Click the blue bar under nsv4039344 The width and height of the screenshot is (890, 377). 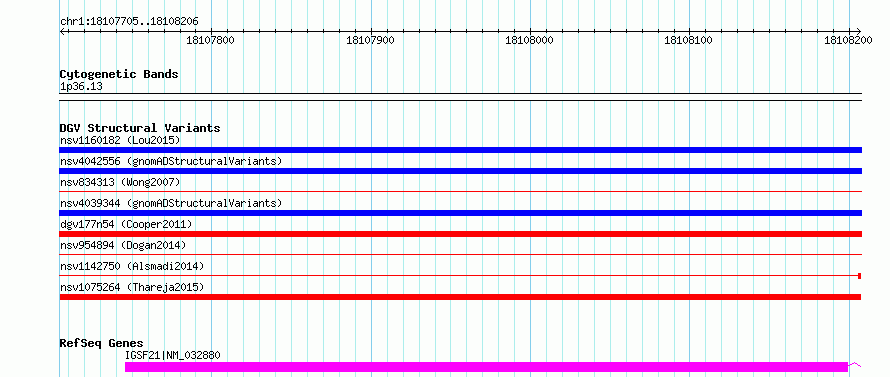click(x=461, y=213)
